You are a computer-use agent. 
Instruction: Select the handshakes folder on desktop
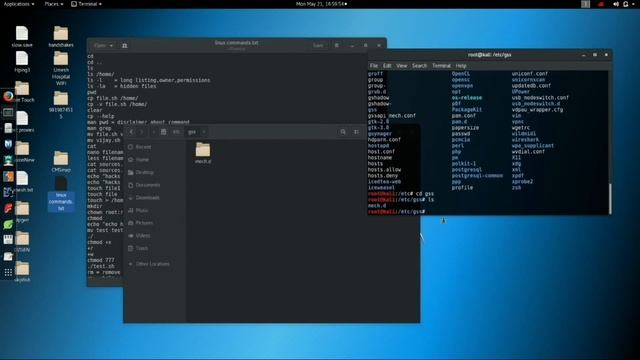point(61,37)
